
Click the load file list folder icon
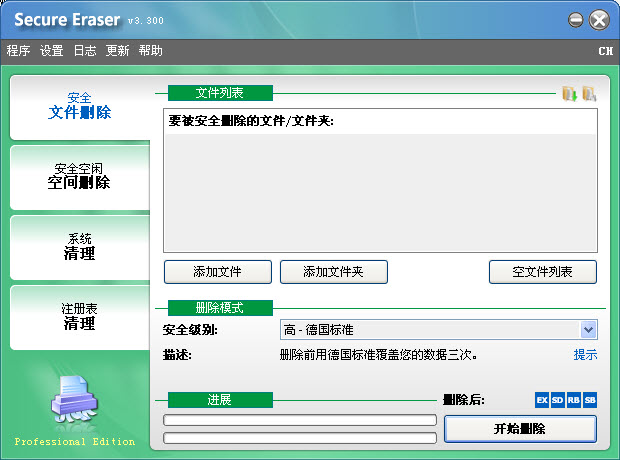[x=569, y=93]
